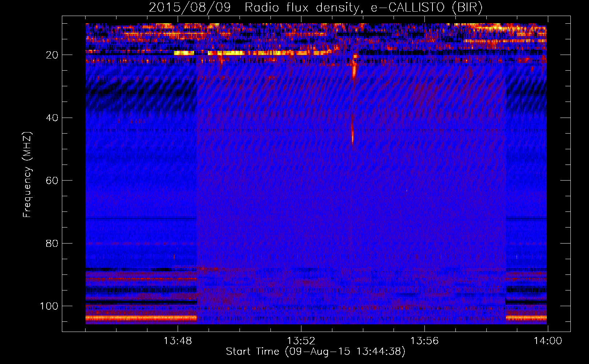Click the bright yellow band at 20 MHz near 13:48

point(184,53)
